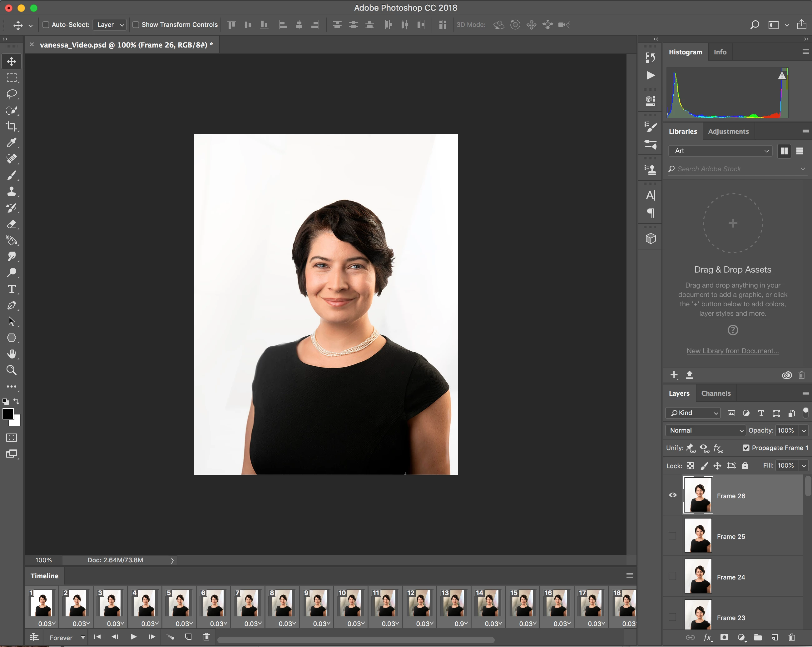Hide the Frame 26 layer
The width and height of the screenshot is (812, 647).
673,495
